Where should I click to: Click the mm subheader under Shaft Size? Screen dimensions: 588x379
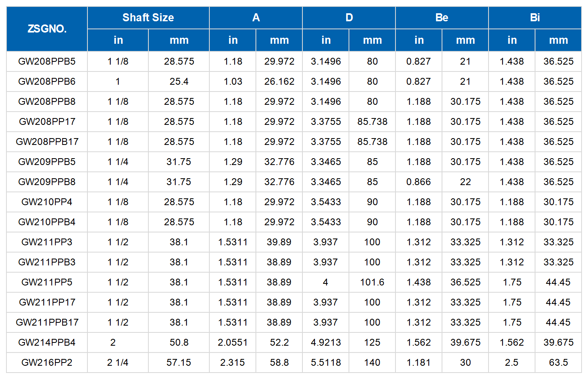point(179,40)
